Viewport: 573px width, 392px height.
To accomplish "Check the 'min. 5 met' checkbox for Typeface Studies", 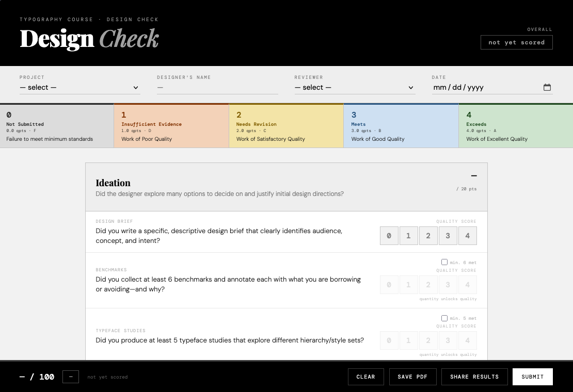I will [444, 318].
